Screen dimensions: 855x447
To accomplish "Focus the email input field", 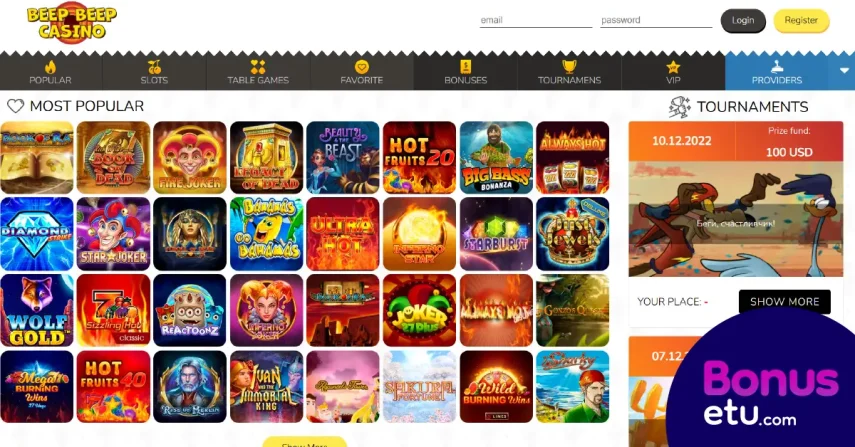I will tap(535, 20).
